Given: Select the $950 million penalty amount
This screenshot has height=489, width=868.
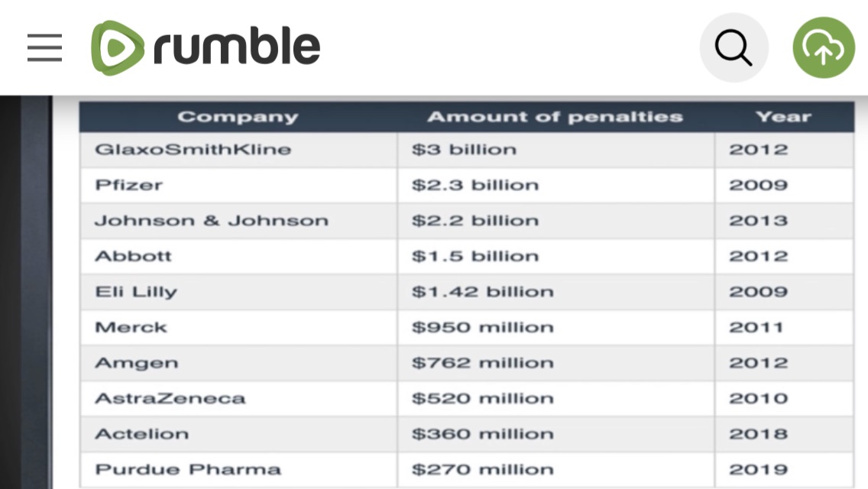Looking at the screenshot, I should click(482, 327).
